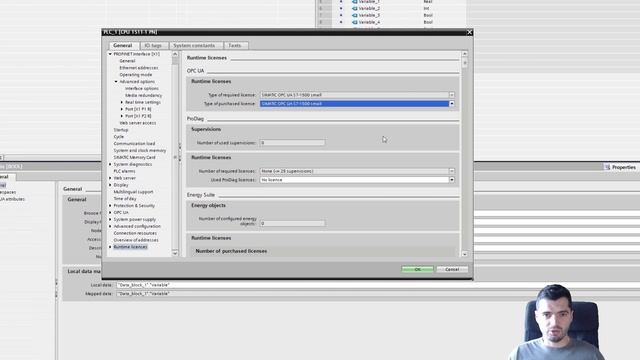The height and width of the screenshot is (360, 640).
Task: Select Media redundancy in the tree
Action: 144,96
